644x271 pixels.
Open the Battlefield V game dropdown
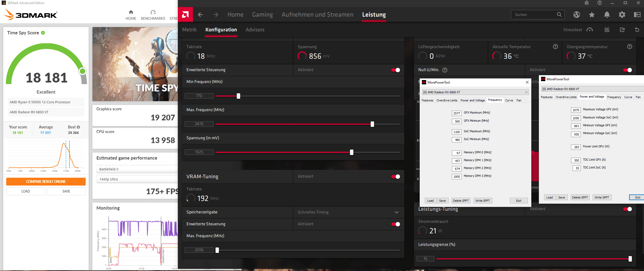pyautogui.click(x=137, y=169)
